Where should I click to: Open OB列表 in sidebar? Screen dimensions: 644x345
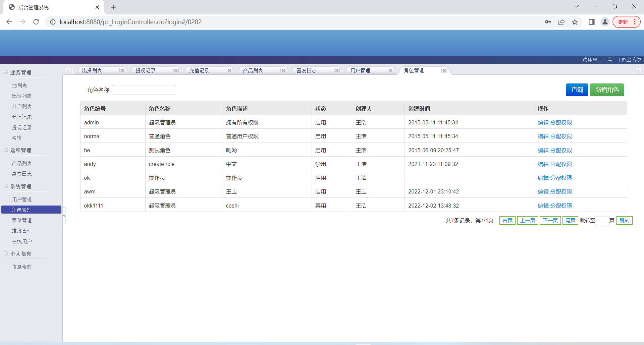click(19, 86)
